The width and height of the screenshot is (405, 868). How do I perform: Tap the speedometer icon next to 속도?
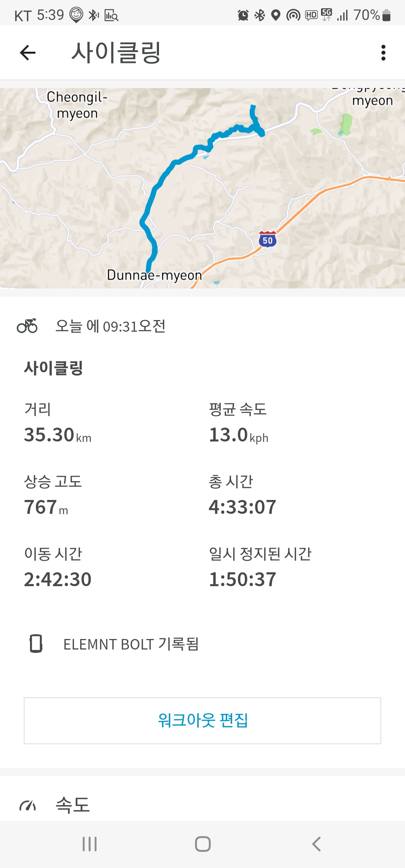[x=27, y=805]
